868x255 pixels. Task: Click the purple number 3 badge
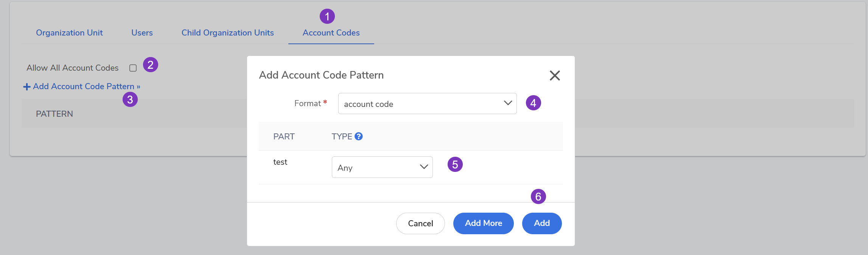(x=130, y=100)
